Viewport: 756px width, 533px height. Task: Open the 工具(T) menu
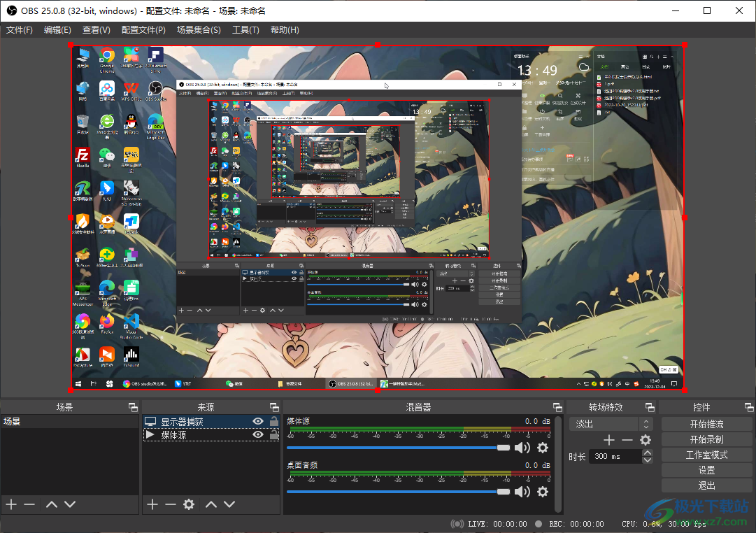246,30
